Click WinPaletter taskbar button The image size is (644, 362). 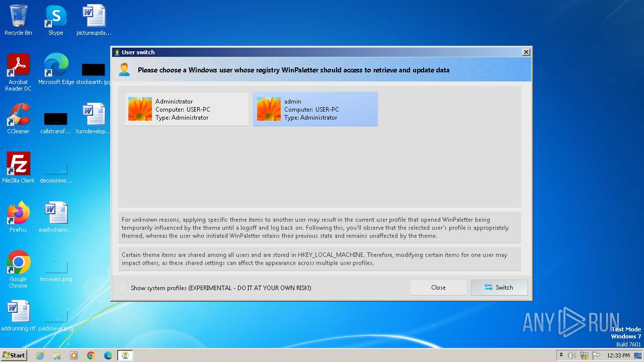(125, 355)
